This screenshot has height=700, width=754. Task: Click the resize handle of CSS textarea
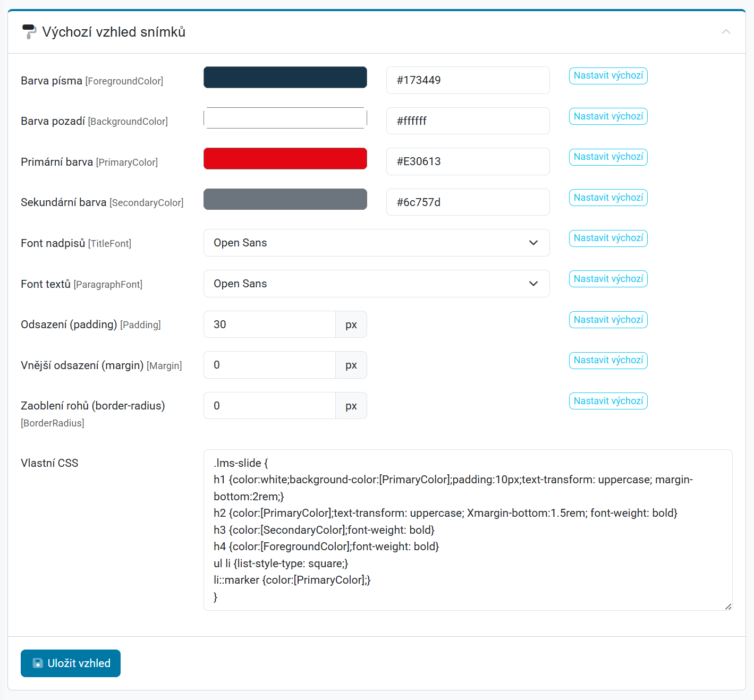[x=728, y=607]
